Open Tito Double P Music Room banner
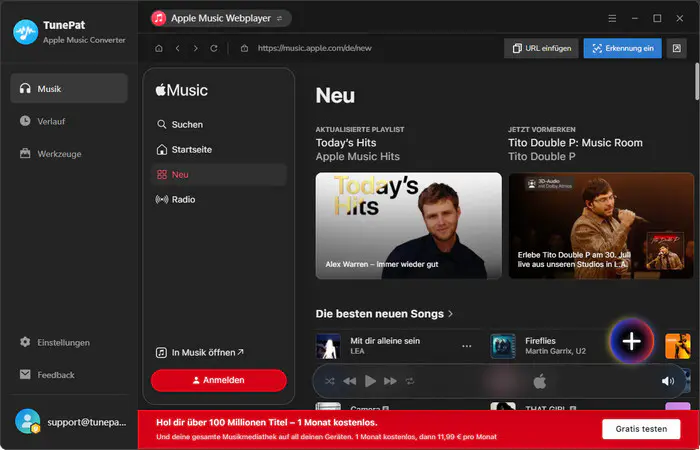The width and height of the screenshot is (700, 450). coord(601,225)
